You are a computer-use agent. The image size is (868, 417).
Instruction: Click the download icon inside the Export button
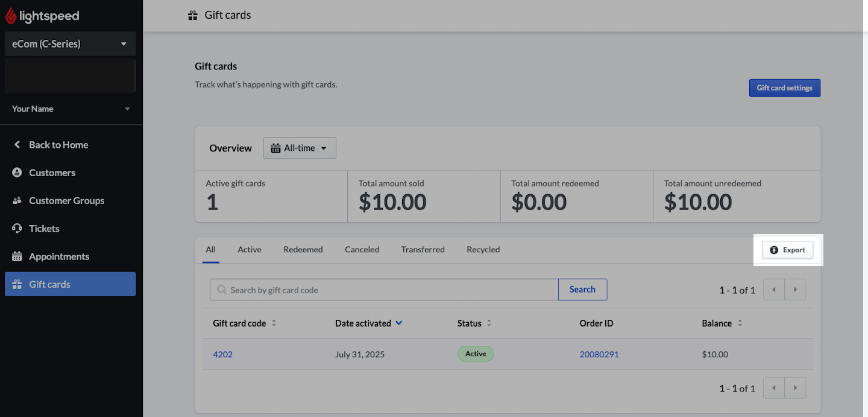(x=775, y=249)
